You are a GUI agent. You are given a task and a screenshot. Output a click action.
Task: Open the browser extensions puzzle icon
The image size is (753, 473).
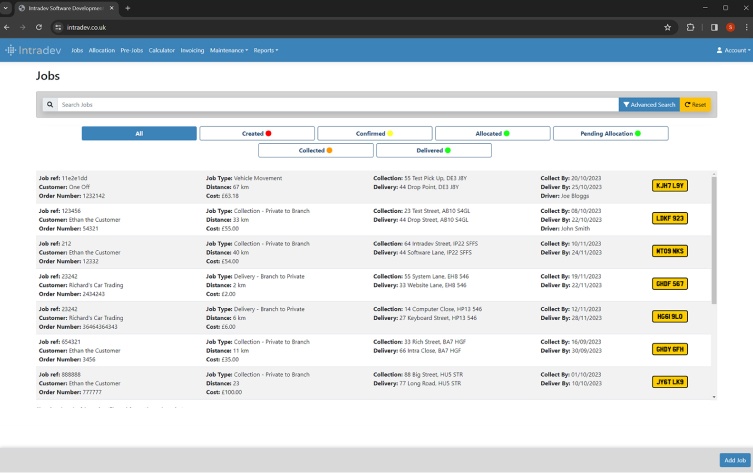click(x=691, y=27)
